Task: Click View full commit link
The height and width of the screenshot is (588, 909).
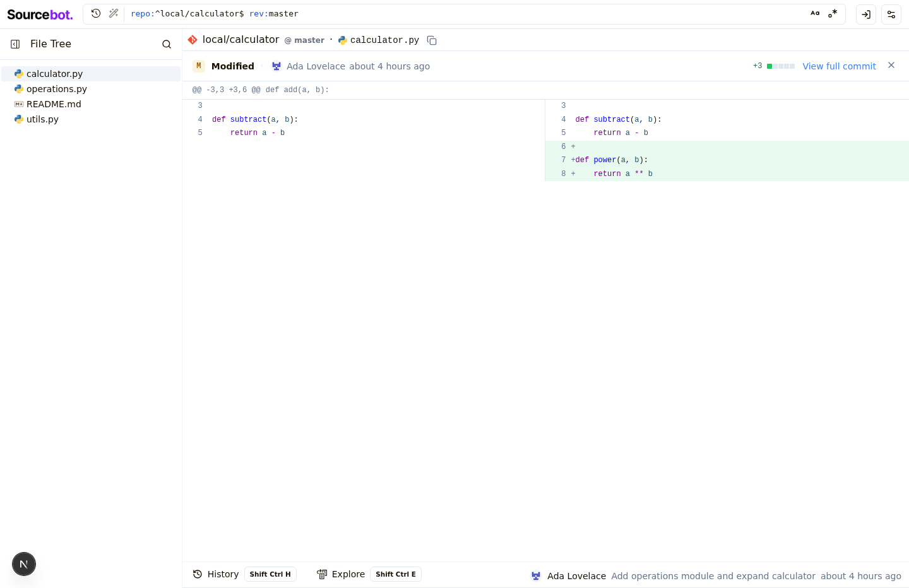Action: (839, 66)
